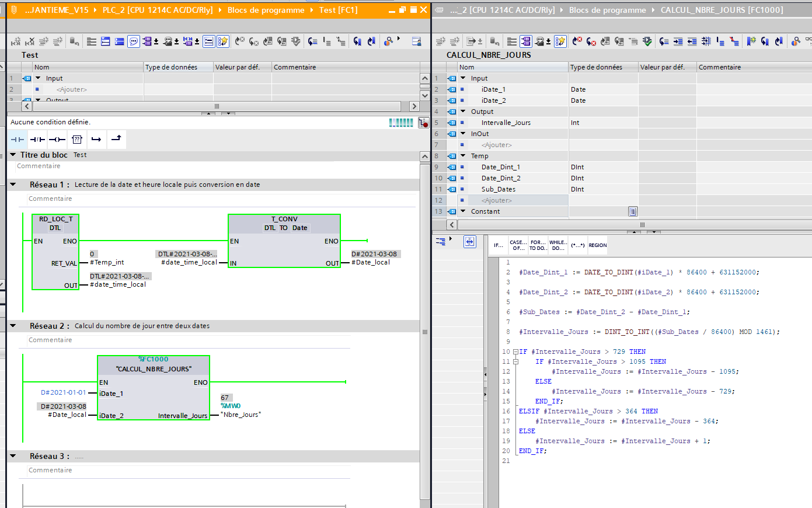Image resolution: width=812 pixels, height=508 pixels.
Task: Click the breakpoint icon beside condition text
Action: point(423,123)
